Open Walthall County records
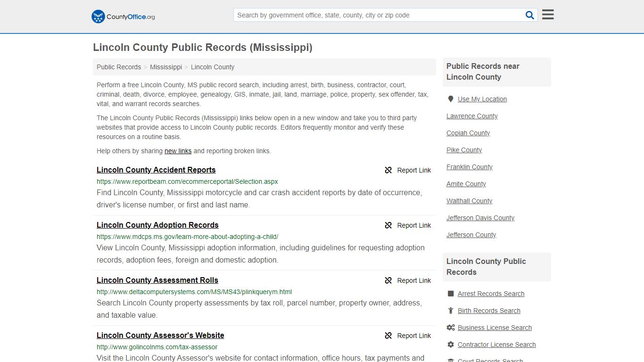The width and height of the screenshot is (644, 362). (469, 201)
